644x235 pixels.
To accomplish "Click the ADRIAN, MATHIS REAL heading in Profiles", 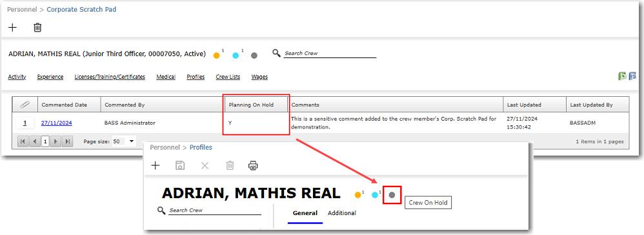I will point(251,193).
